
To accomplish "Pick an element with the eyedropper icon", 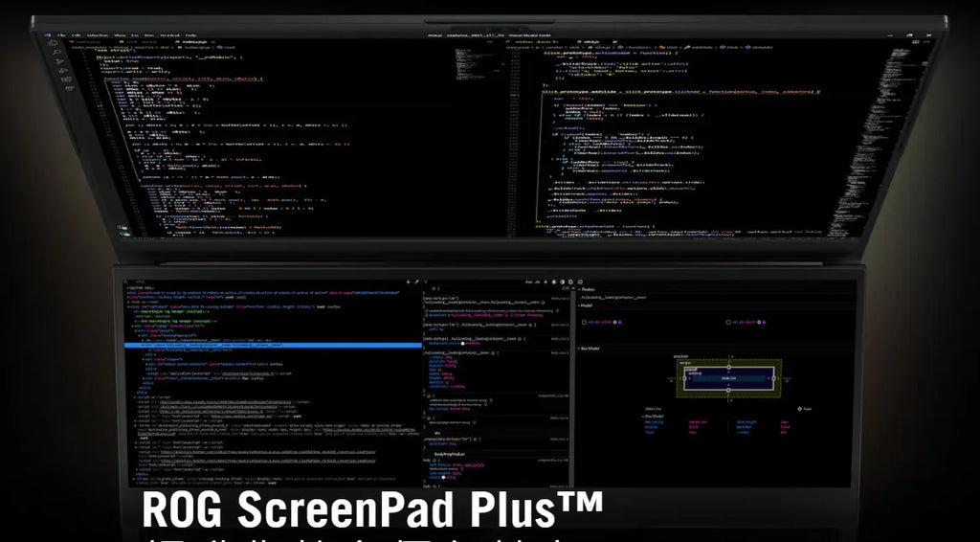I will click(x=416, y=282).
